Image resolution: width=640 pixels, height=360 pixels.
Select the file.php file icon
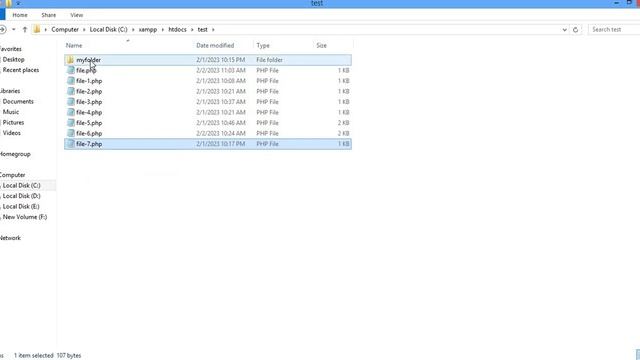pos(71,70)
